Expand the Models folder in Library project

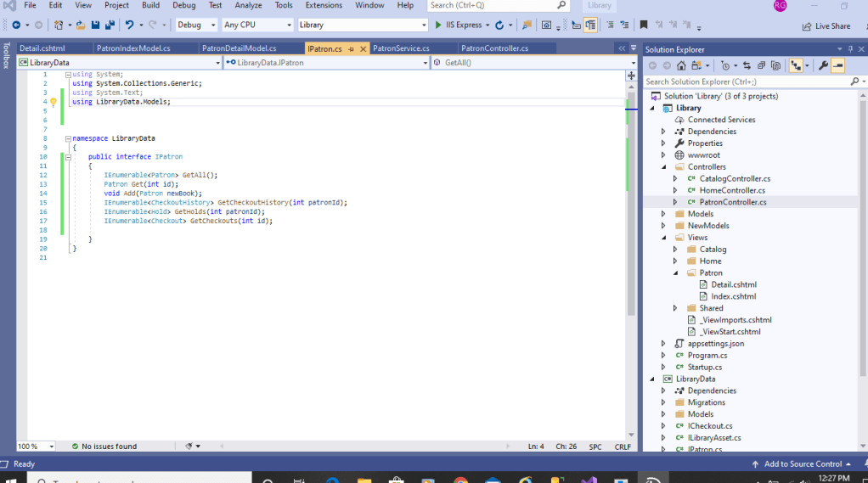(x=664, y=214)
